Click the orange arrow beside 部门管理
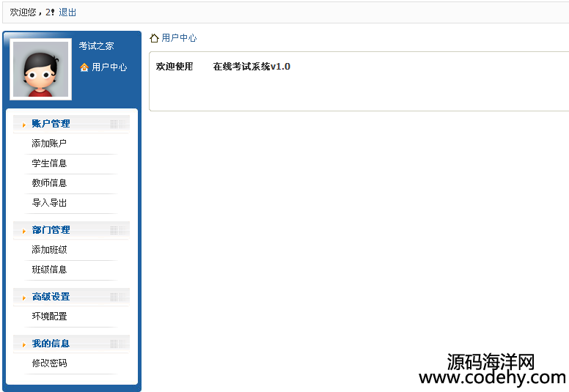 coord(24,231)
